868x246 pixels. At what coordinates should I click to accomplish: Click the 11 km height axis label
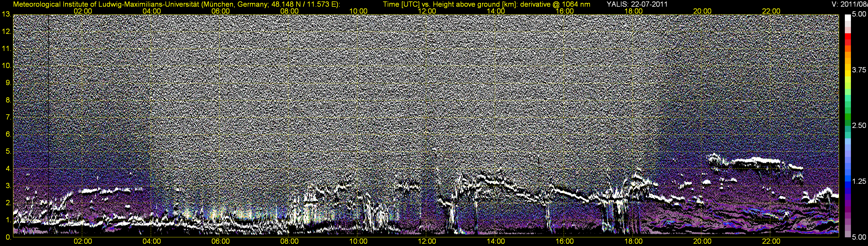pos(6,49)
